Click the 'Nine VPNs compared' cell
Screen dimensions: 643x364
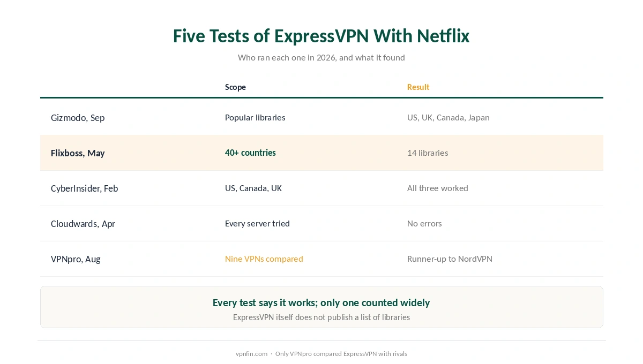264,259
